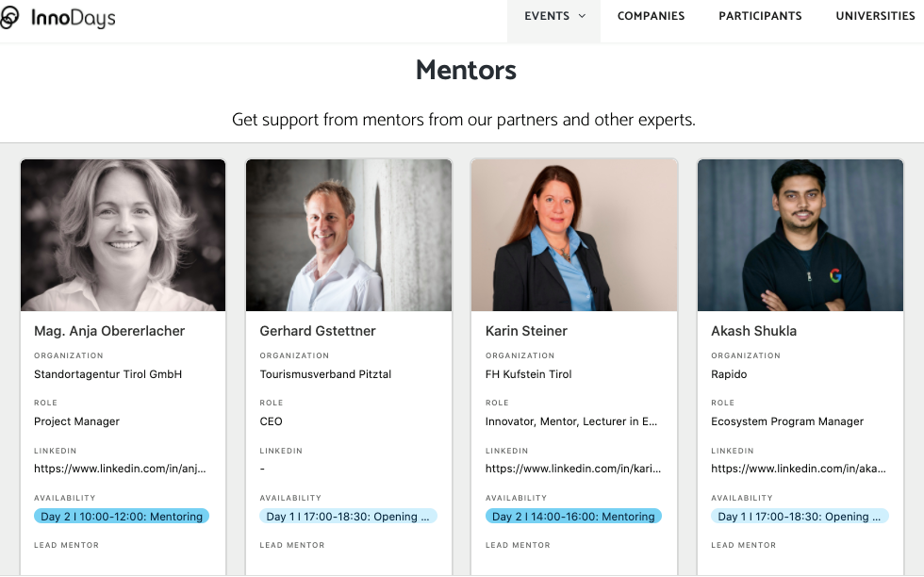Open the Companies menu item
924x577 pixels.
point(651,16)
